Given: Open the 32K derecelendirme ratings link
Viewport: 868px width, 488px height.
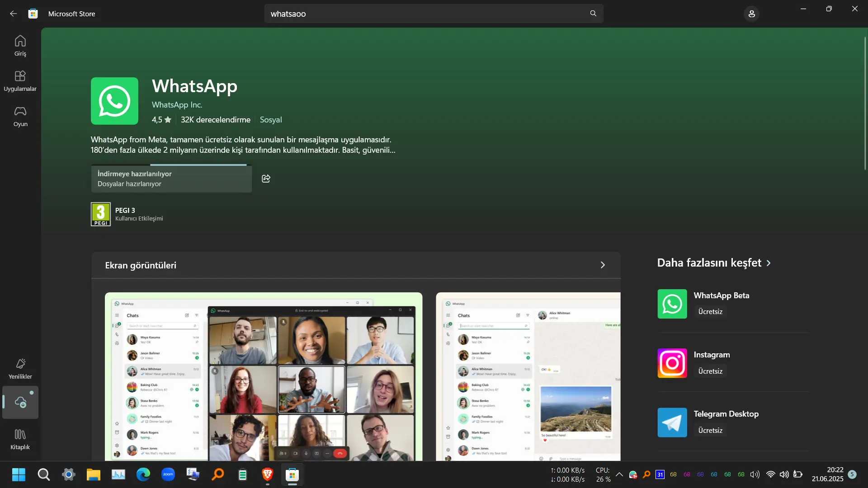Looking at the screenshot, I should tap(216, 120).
